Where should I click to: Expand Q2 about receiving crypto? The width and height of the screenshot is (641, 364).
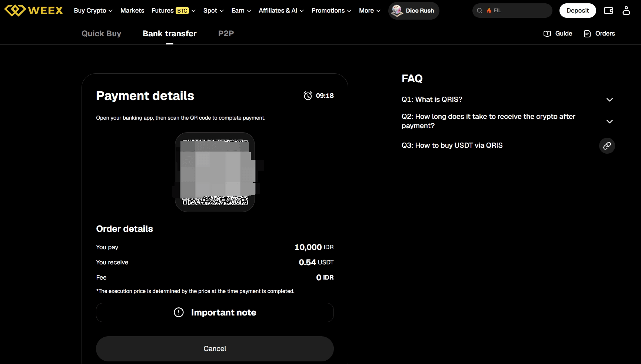pyautogui.click(x=507, y=121)
